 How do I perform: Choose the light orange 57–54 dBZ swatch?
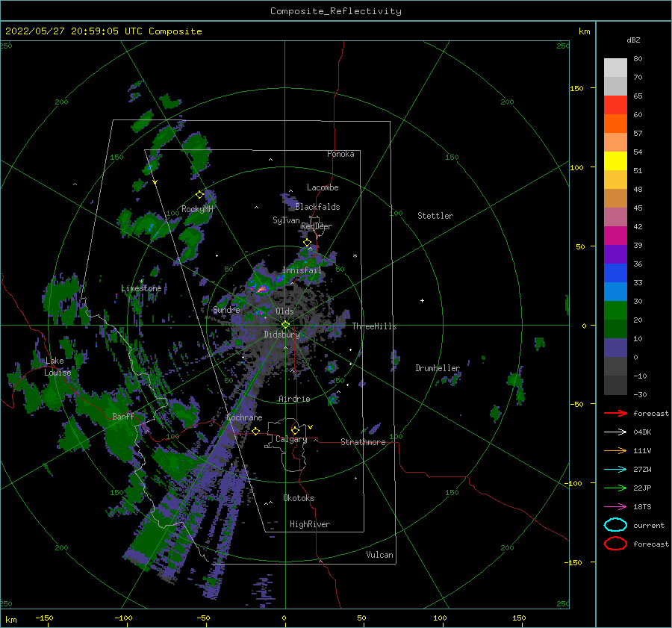[615, 143]
